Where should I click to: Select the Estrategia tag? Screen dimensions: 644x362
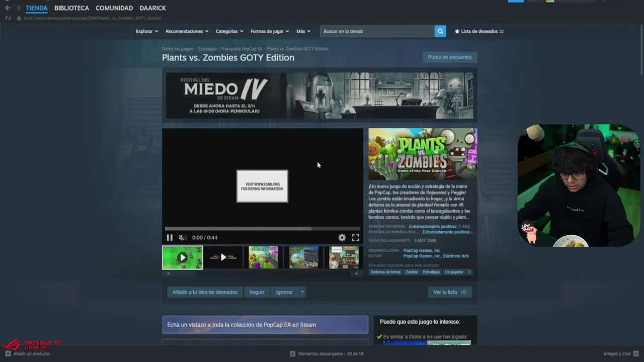tap(431, 272)
